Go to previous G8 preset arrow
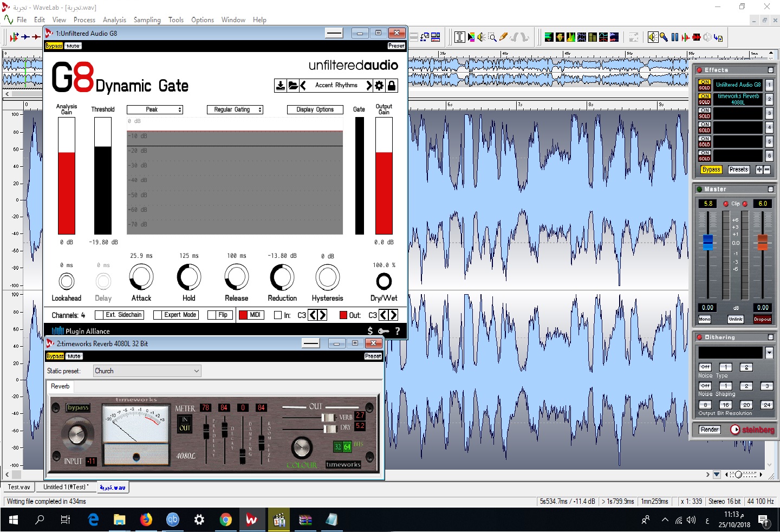This screenshot has height=532, width=780. tap(303, 86)
